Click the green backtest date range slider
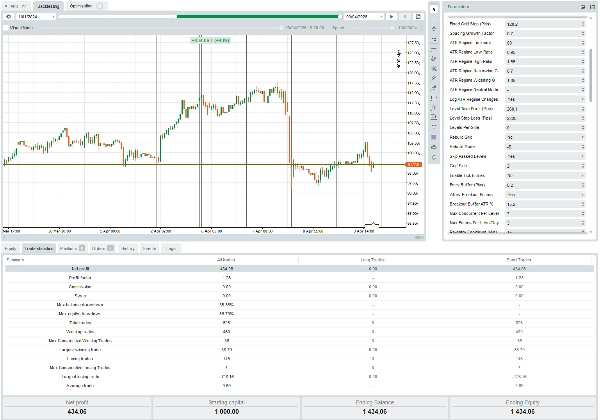The image size is (600, 420). (x=258, y=16)
